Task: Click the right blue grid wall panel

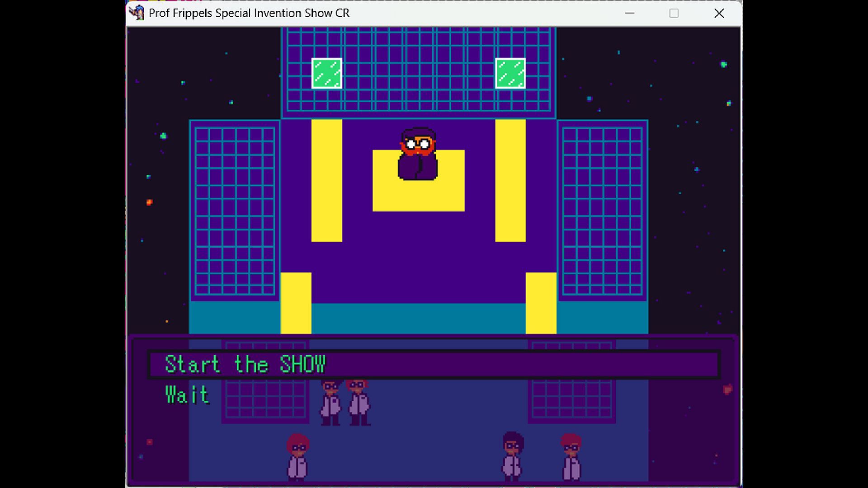Action: click(x=602, y=211)
